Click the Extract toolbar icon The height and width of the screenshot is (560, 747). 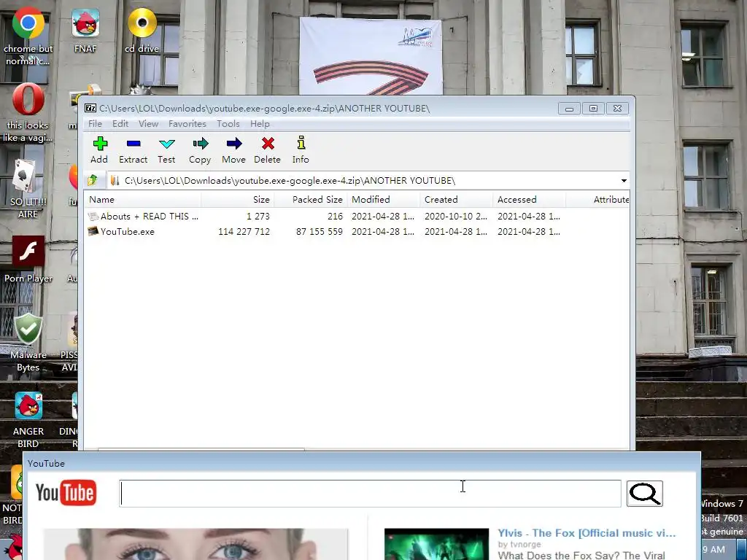coord(133,144)
